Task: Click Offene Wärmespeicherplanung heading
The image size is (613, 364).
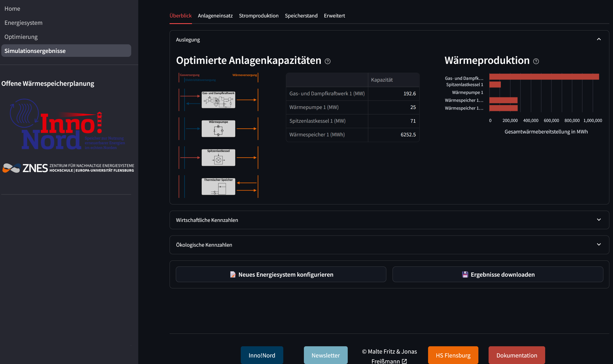Action: (x=48, y=83)
